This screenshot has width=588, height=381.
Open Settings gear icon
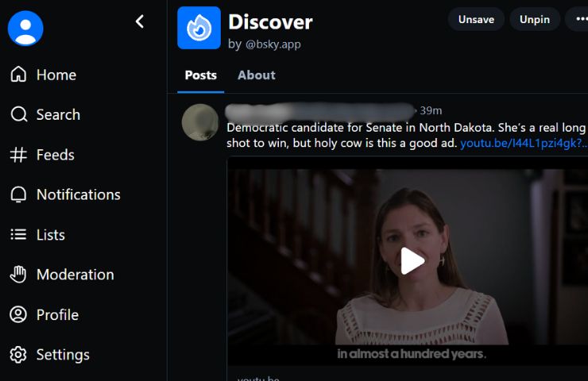click(18, 355)
